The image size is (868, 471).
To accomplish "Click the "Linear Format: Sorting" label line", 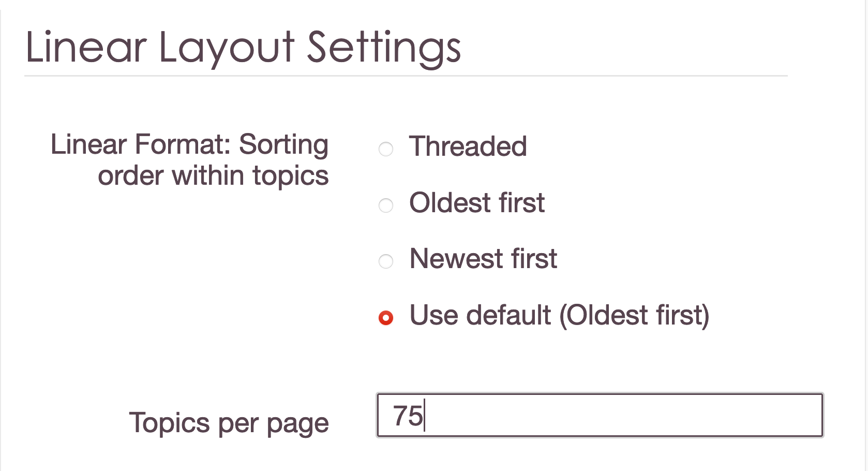I will [x=189, y=144].
